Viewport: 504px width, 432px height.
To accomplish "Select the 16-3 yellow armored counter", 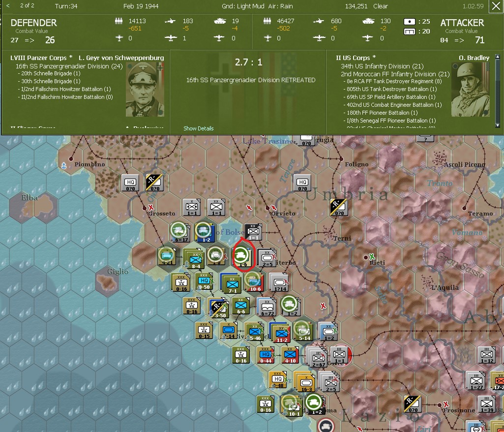I will click(x=305, y=382).
